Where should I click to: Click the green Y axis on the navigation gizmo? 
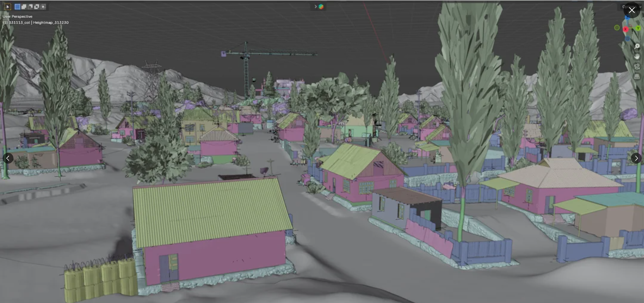[638, 28]
